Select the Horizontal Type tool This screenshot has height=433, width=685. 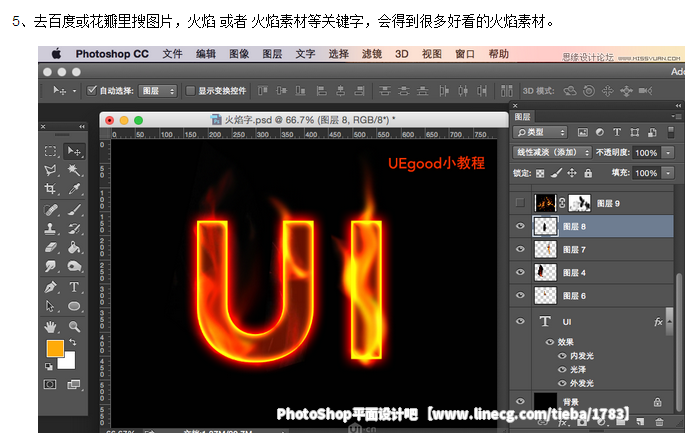pos(74,287)
